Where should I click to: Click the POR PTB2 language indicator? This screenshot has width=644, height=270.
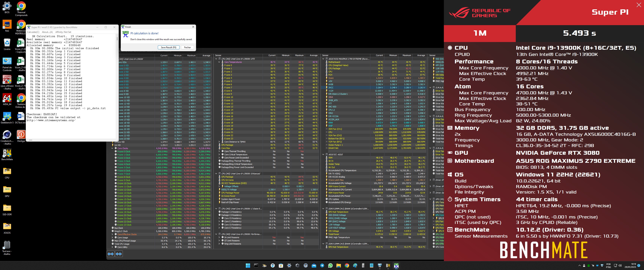point(608,265)
